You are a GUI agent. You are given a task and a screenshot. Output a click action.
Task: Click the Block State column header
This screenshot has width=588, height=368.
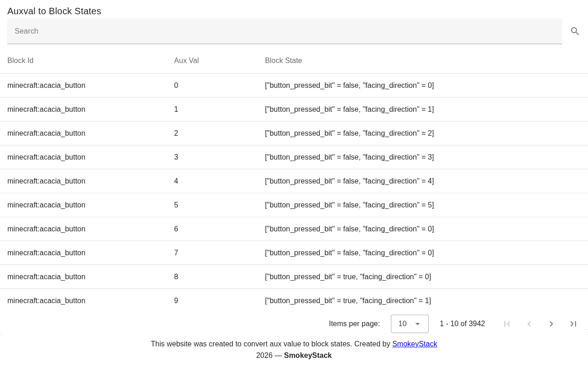coord(283,61)
